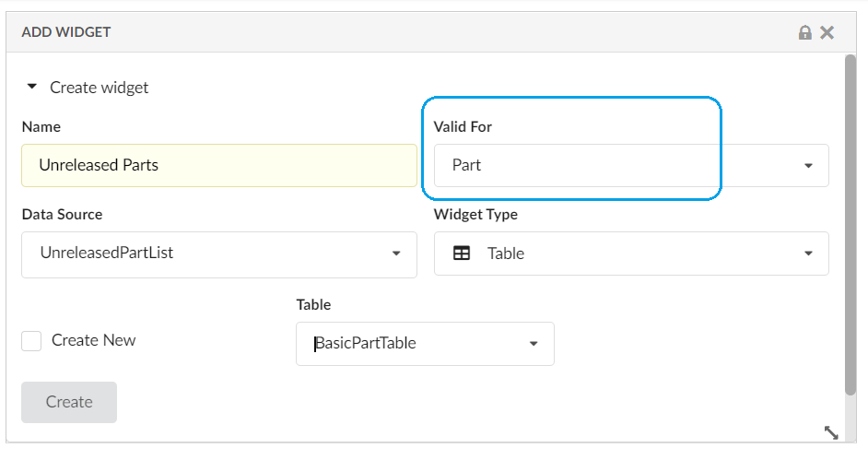Click the lock icon in the header
Viewport: 868px width, 460px height.
coord(804,32)
